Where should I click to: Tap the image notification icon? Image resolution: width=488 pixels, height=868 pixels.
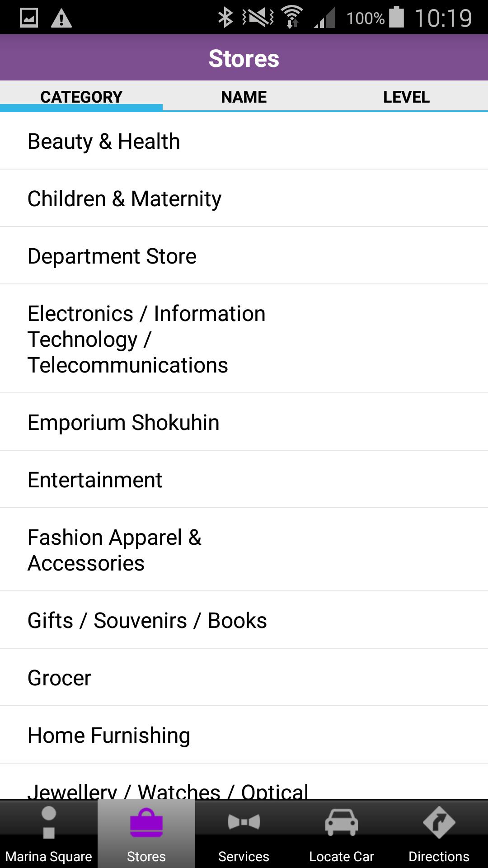click(29, 18)
